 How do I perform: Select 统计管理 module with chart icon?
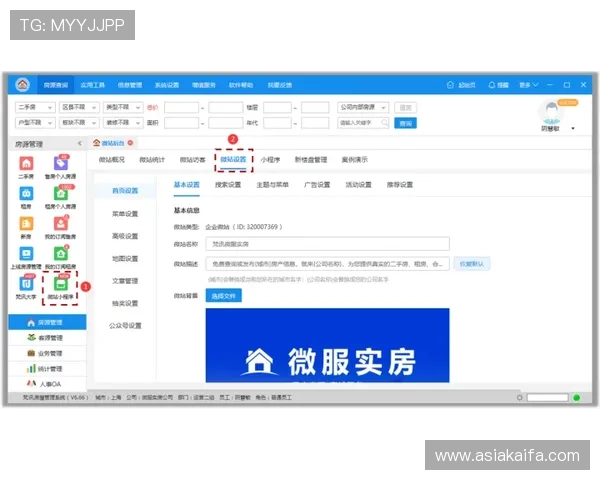[x=47, y=369]
